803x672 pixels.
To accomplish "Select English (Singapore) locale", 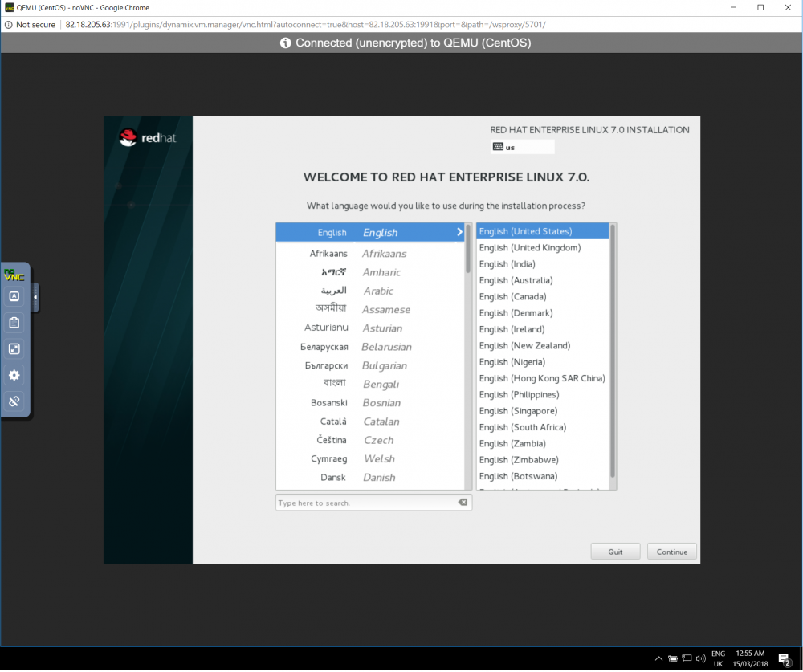I will click(x=542, y=411).
